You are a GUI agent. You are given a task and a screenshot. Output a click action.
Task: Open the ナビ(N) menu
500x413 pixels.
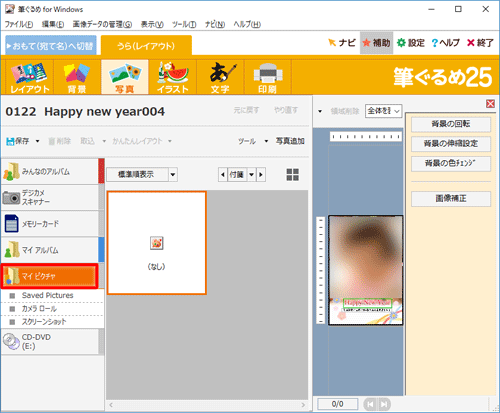click(215, 24)
